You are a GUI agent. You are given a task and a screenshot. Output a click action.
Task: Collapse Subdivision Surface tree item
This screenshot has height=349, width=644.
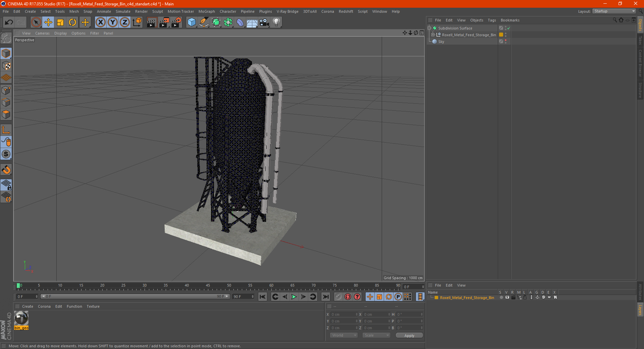pyautogui.click(x=429, y=28)
